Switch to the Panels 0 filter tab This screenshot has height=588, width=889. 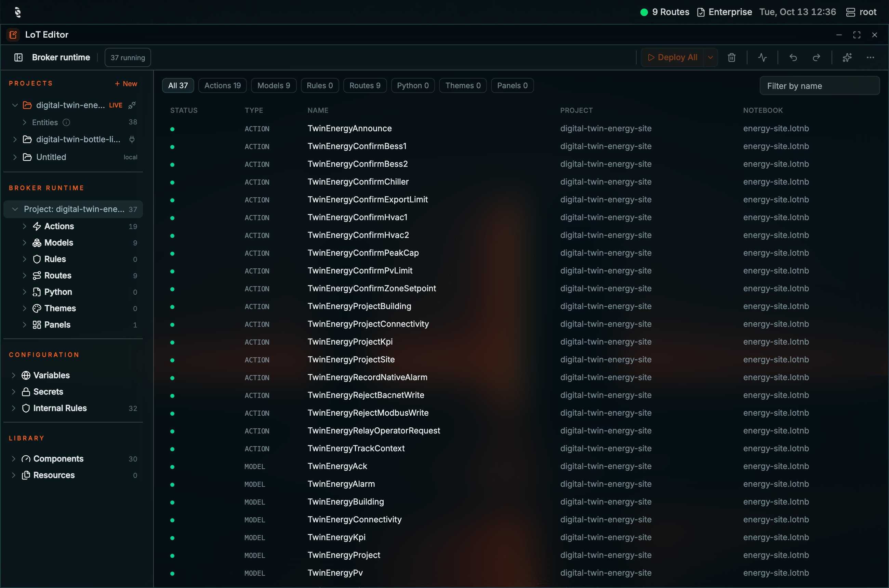(x=512, y=85)
